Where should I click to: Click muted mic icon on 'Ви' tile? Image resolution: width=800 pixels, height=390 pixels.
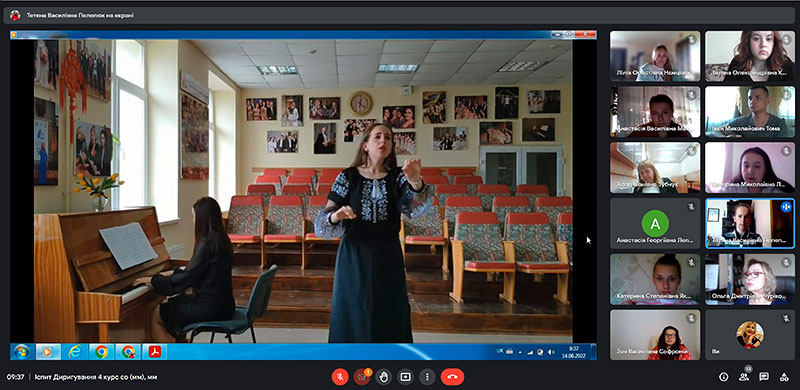786,318
